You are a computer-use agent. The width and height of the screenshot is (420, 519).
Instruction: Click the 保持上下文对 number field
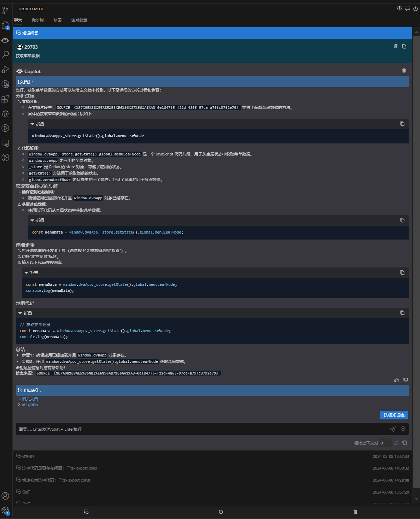click(x=385, y=443)
